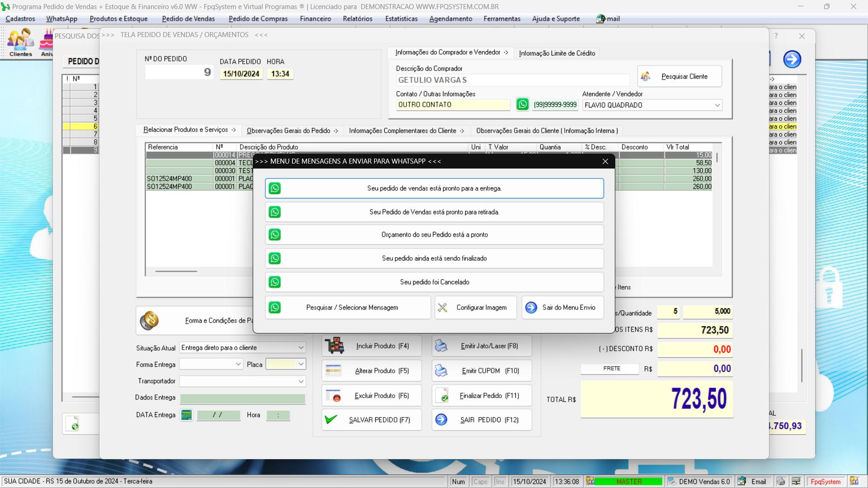Click Informação Limite de Crédito link
The image size is (868, 488).
(557, 53)
